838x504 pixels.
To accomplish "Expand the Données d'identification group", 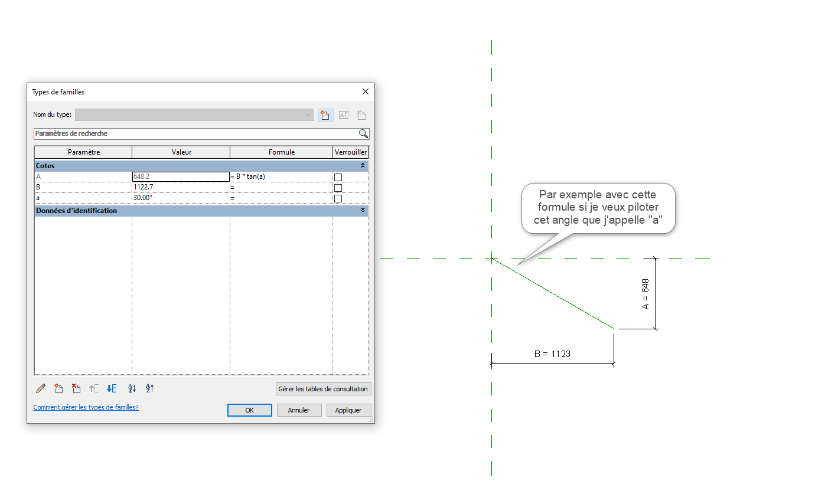I will pyautogui.click(x=363, y=211).
